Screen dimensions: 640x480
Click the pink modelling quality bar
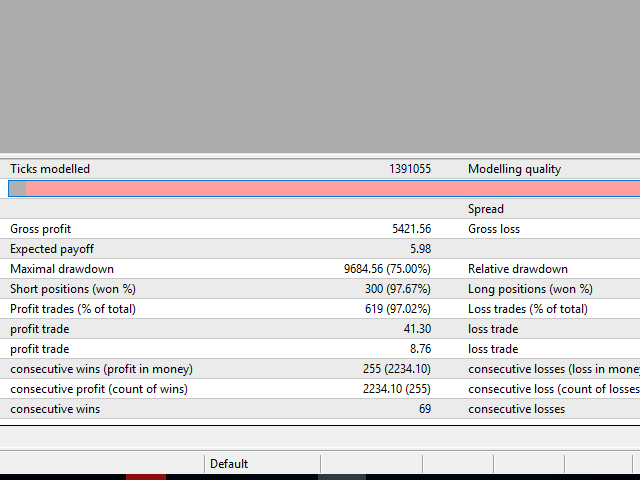(330, 188)
